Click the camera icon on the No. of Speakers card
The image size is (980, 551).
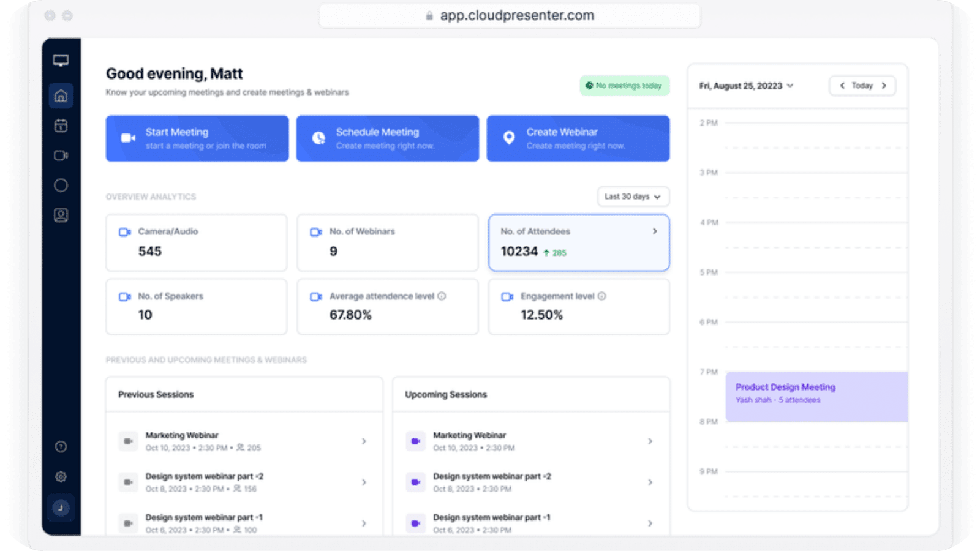[125, 297]
